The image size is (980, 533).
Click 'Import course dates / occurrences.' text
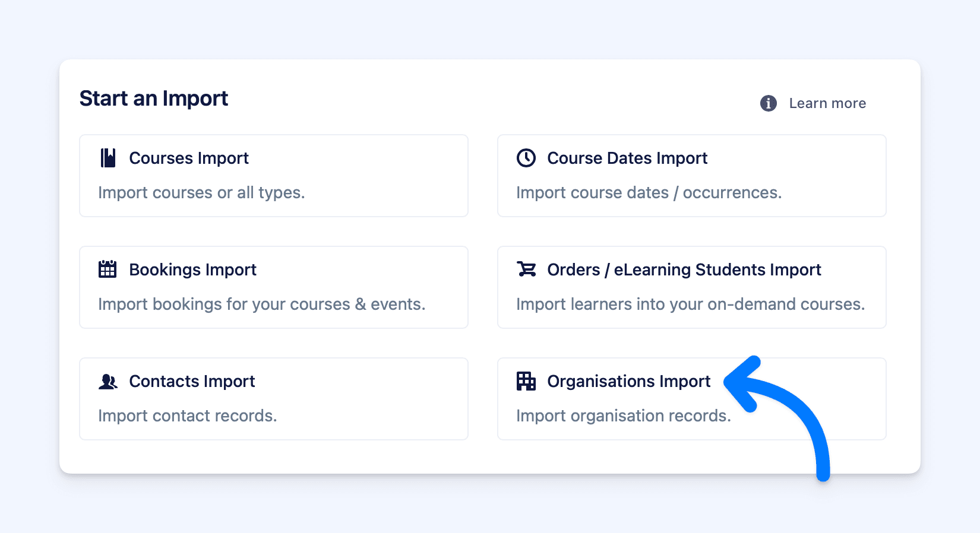649,193
